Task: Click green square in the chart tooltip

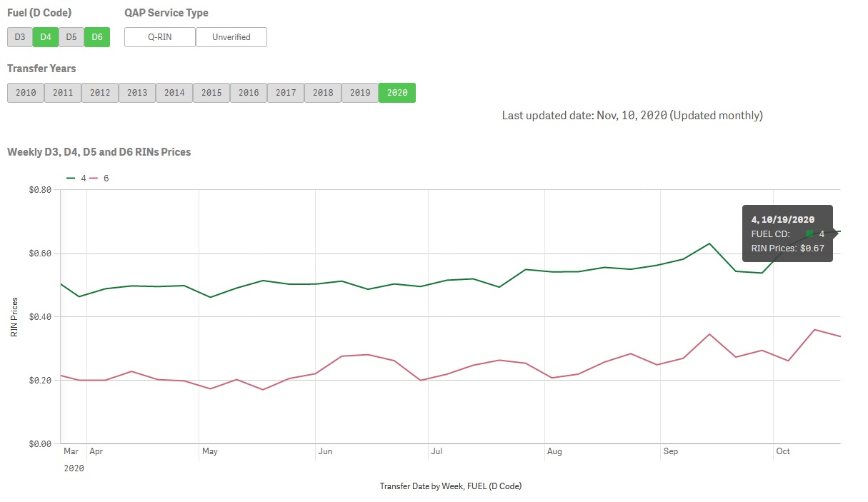Action: click(809, 234)
